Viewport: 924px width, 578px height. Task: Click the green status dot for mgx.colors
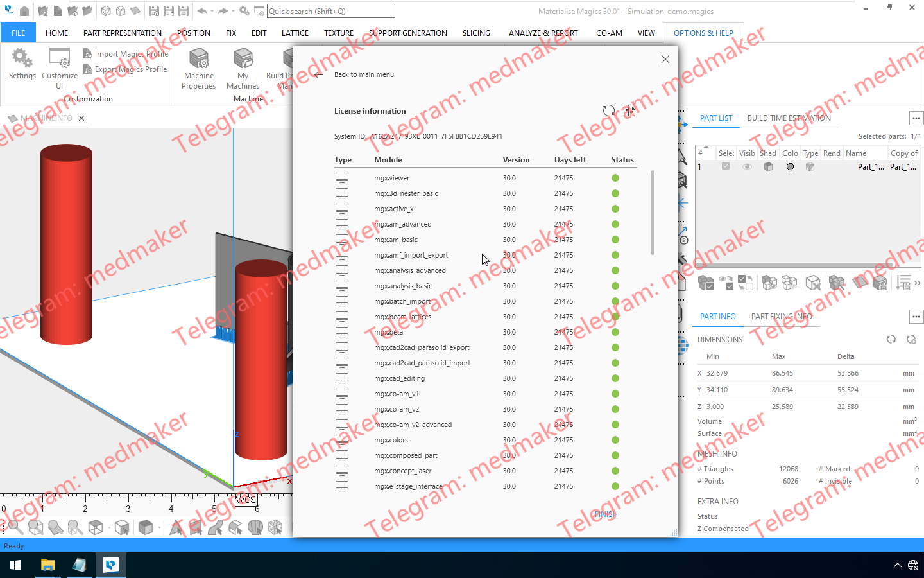615,440
